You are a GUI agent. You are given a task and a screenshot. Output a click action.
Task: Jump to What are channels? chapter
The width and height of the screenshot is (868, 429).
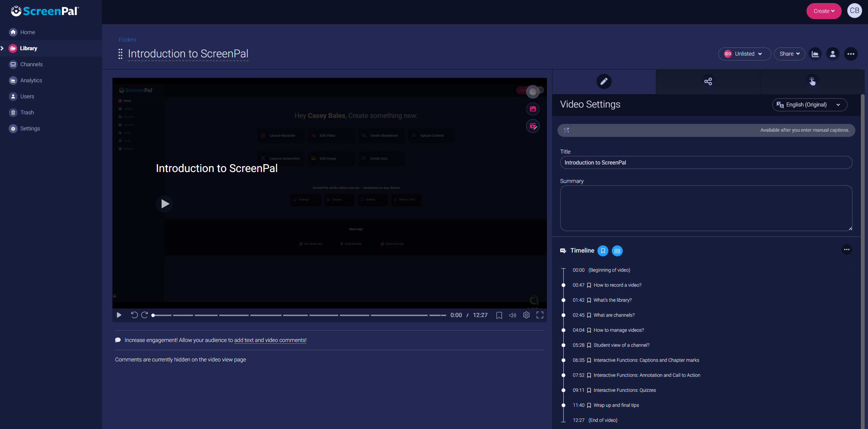614,315
